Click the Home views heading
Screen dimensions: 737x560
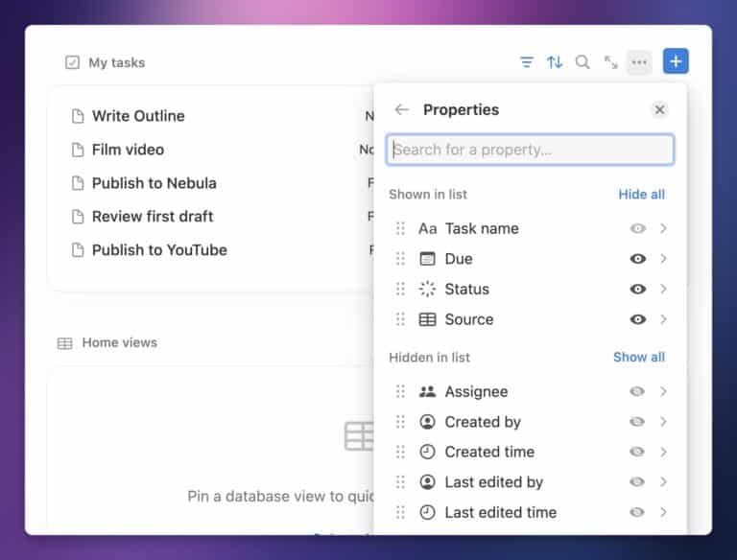pyautogui.click(x=119, y=342)
